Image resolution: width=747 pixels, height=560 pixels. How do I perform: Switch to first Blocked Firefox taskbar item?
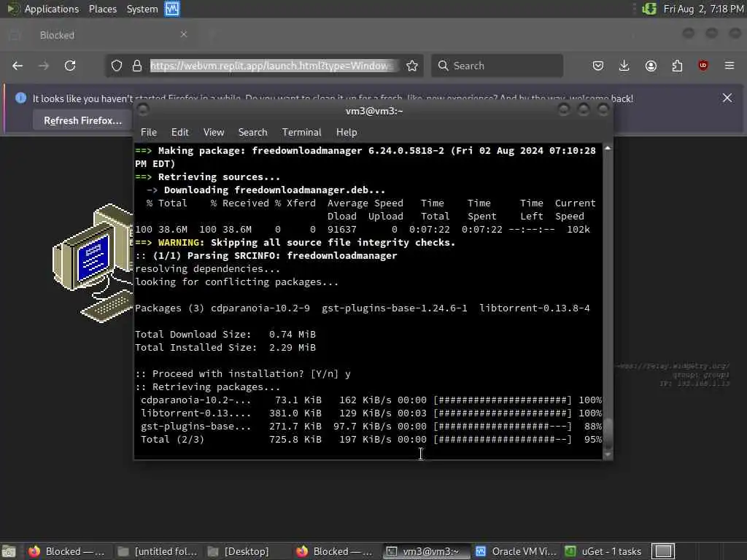(x=66, y=551)
